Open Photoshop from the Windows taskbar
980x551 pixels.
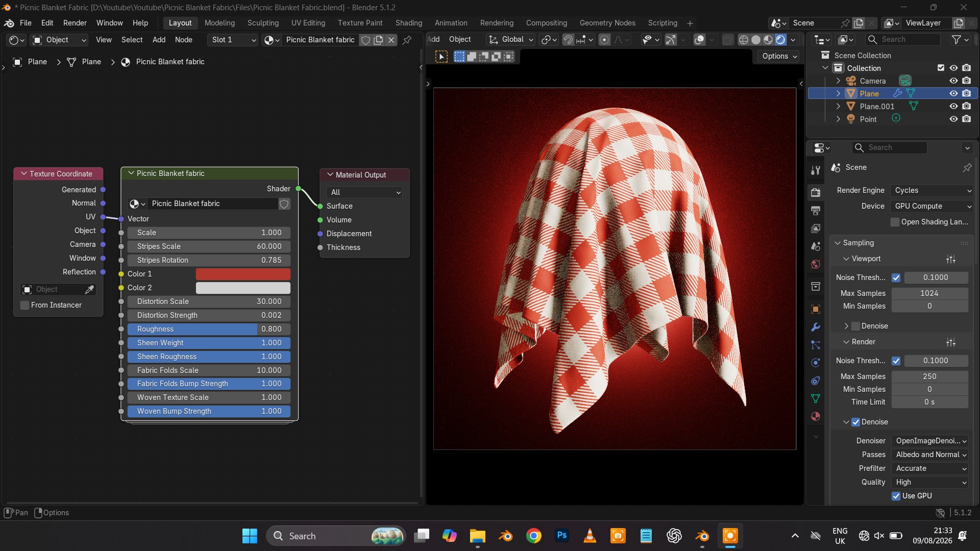(561, 536)
